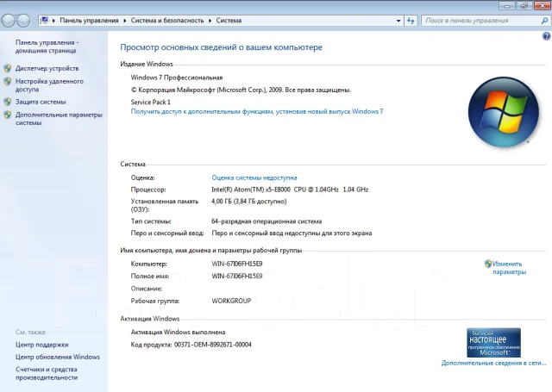Open Диспетчер устройств link
This screenshot has height=392, width=552.
click(47, 68)
